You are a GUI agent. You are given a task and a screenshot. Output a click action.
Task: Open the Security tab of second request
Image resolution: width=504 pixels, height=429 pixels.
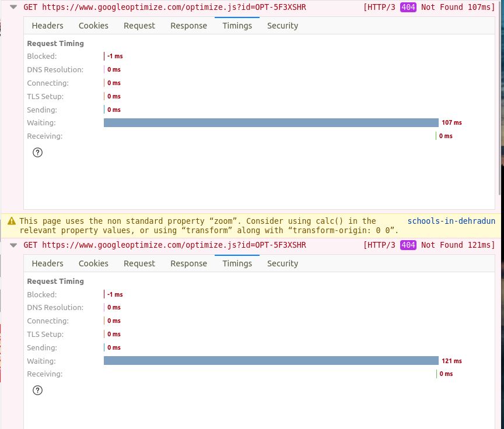(x=282, y=263)
